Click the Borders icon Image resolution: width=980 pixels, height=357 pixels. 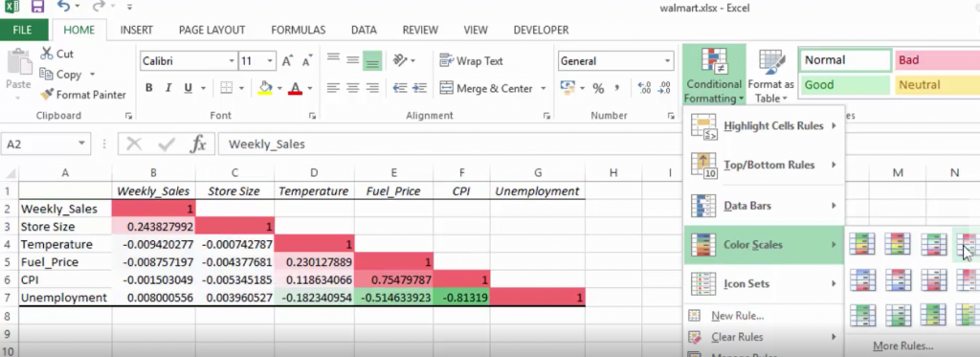[x=226, y=88]
